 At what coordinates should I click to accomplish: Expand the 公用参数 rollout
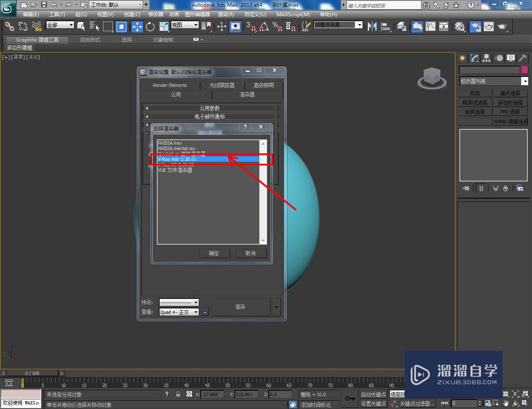209,108
